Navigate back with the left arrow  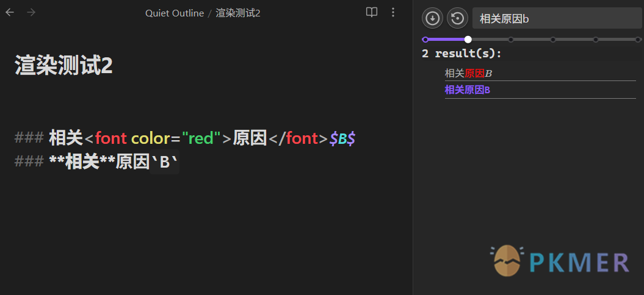[x=10, y=13]
